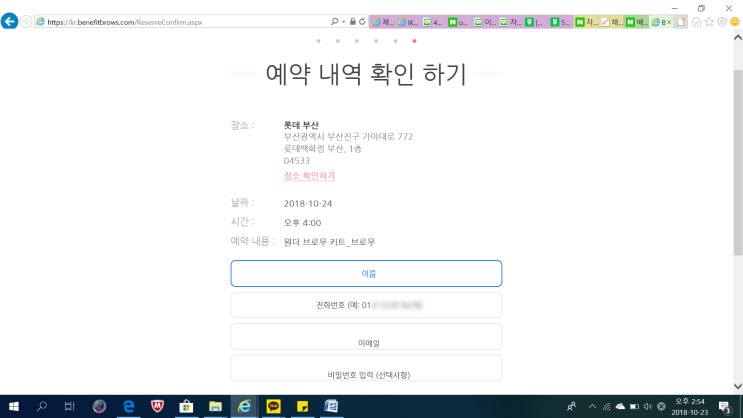Click battery status tray icon

pos(634,406)
